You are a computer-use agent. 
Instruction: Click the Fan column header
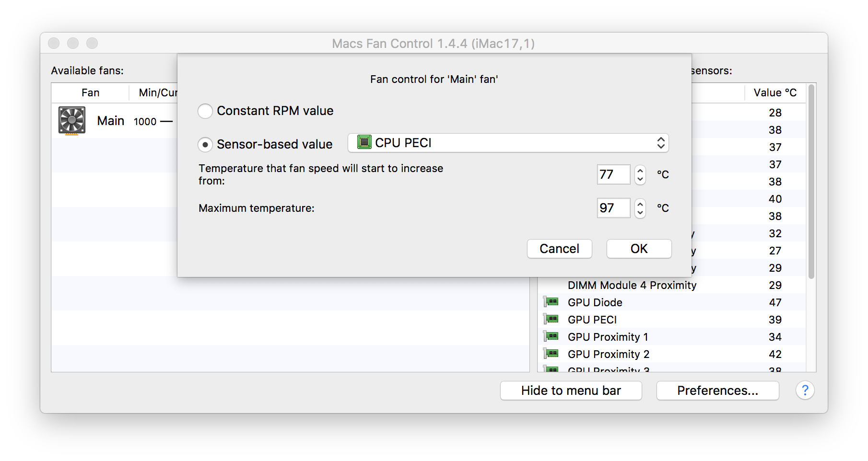(90, 92)
